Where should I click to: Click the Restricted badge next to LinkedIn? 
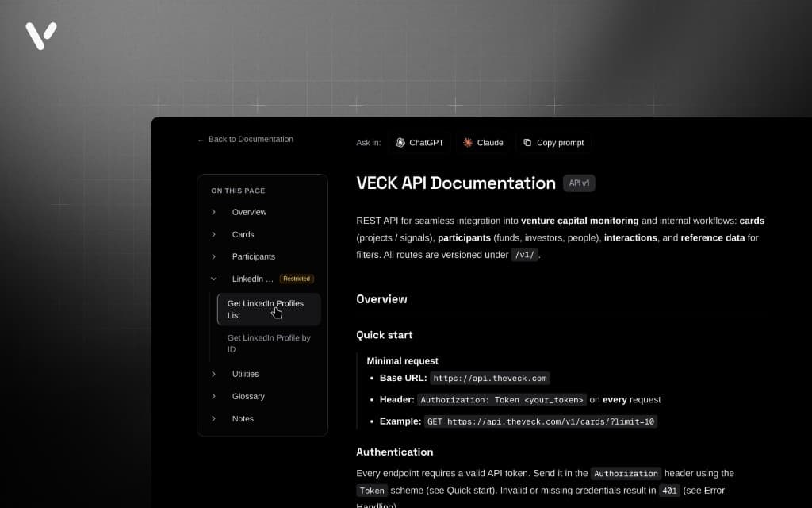297,279
